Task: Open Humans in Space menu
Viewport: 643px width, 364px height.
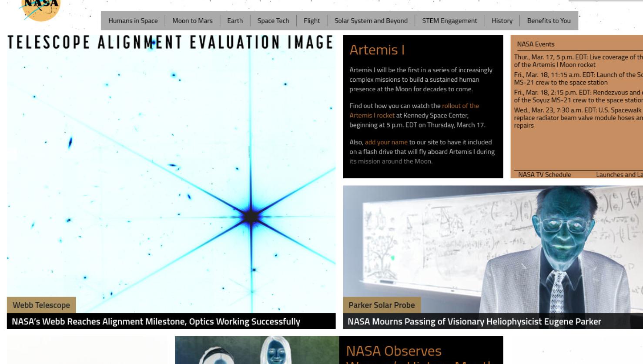Action: tap(133, 20)
